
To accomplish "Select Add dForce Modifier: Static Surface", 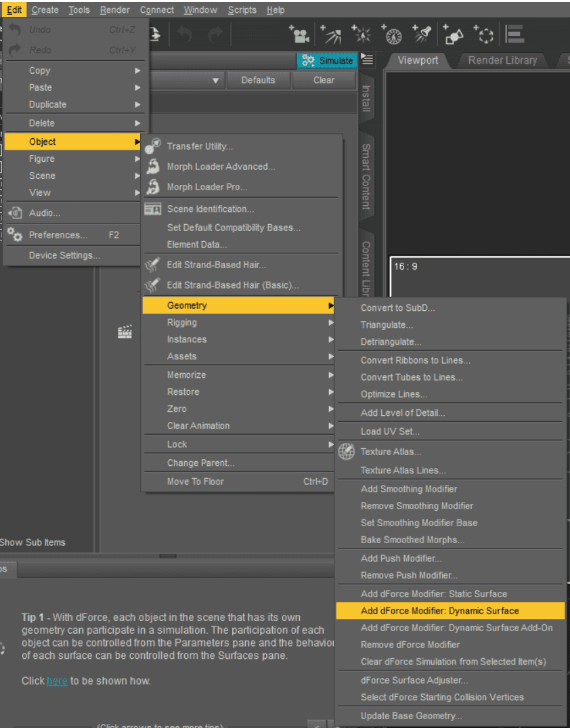I will tap(434, 593).
